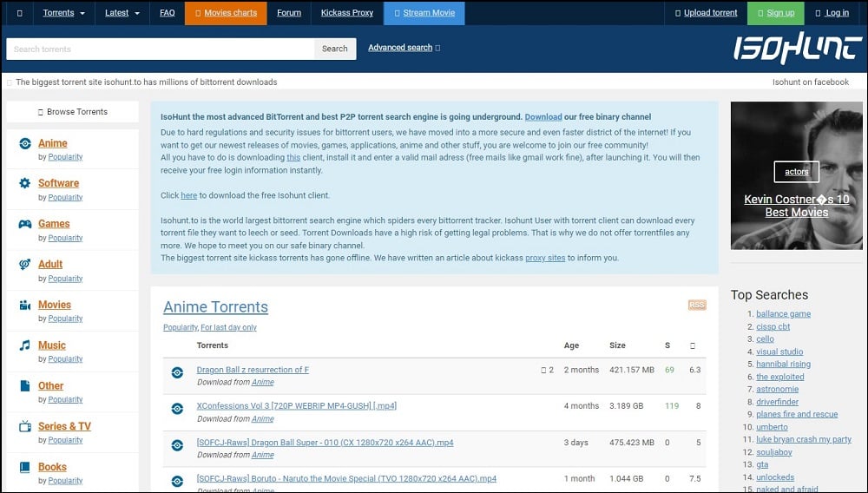Viewport: 868px width, 493px height.
Task: Click the Movies camera icon
Action: click(x=25, y=305)
